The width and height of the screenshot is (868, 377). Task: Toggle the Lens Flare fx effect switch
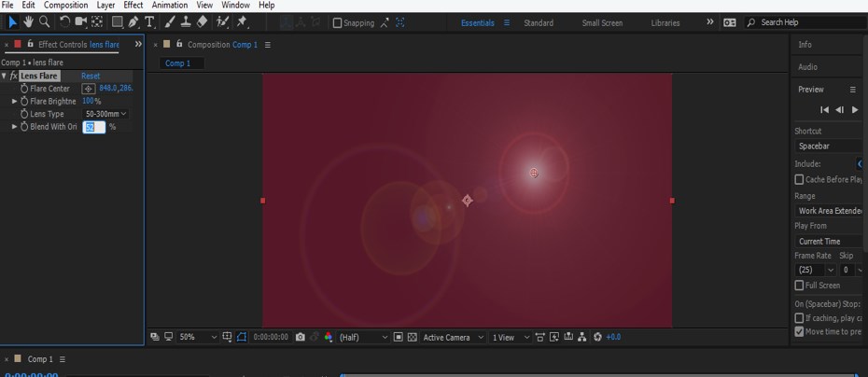pyautogui.click(x=14, y=76)
